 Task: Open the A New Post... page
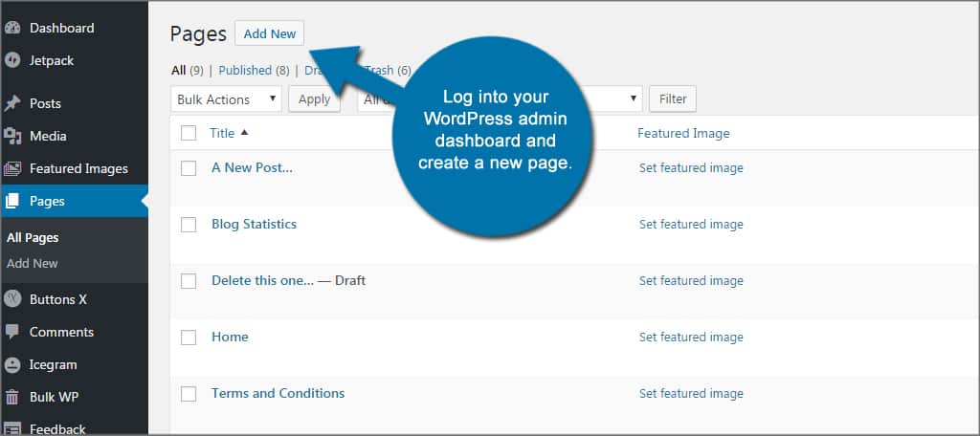[252, 167]
